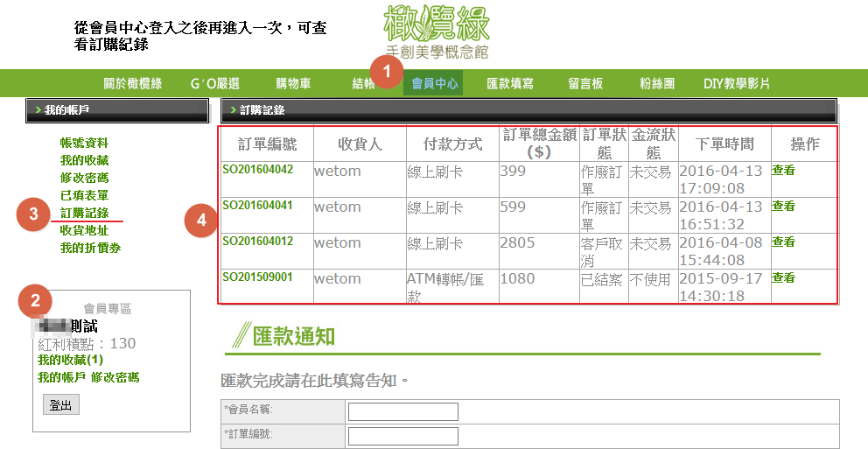Open 我的收藏(1) in member box
868x449 pixels.
coord(70,360)
